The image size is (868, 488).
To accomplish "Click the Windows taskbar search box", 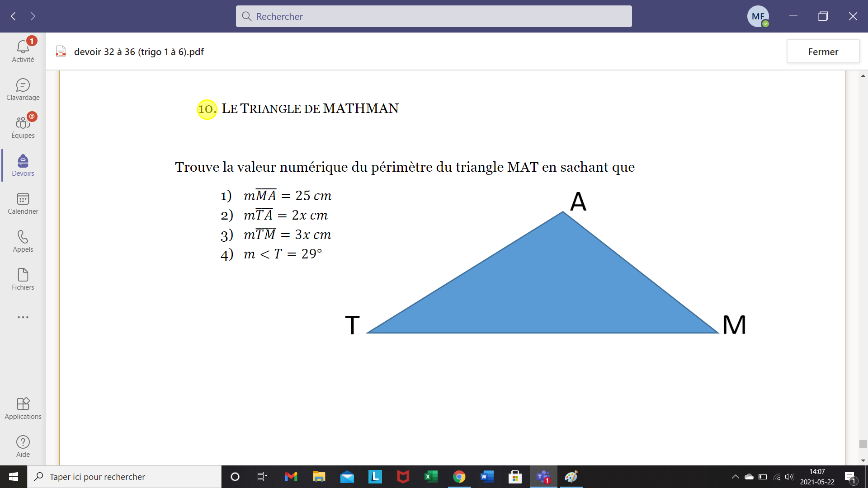I will coord(124,477).
